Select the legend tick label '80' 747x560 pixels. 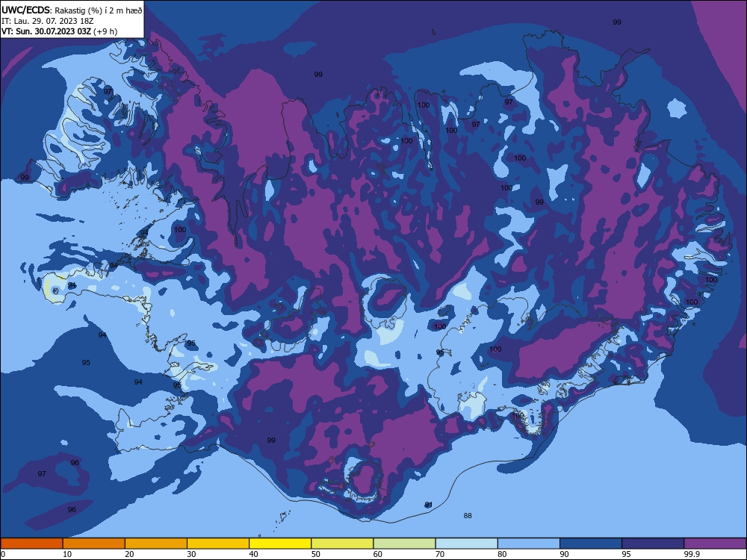(502, 554)
